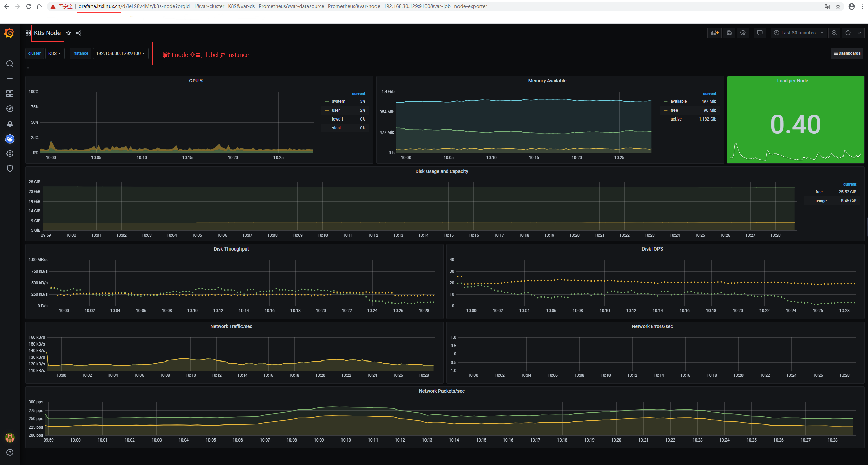868x465 pixels.
Task: Open the search magnifier in sidebar
Action: click(x=10, y=64)
